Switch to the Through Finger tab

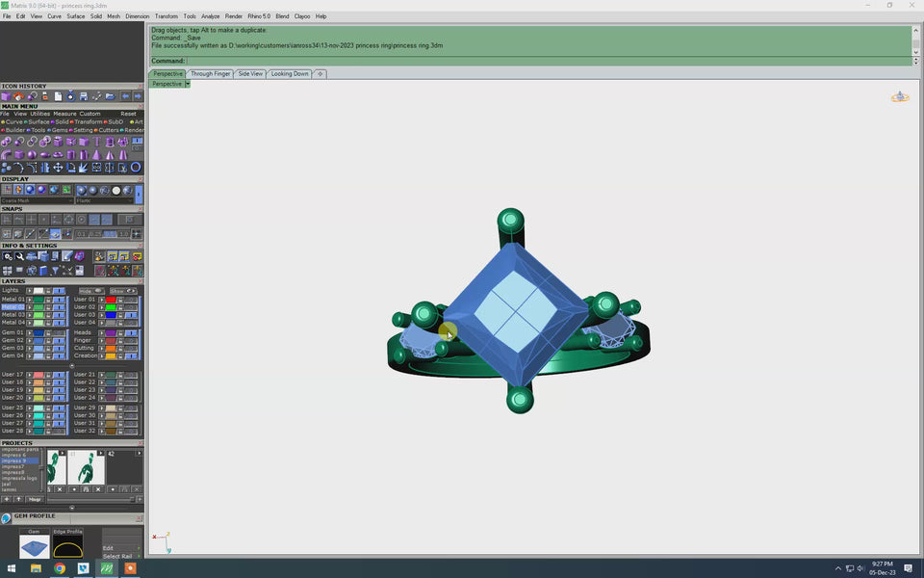click(x=210, y=73)
